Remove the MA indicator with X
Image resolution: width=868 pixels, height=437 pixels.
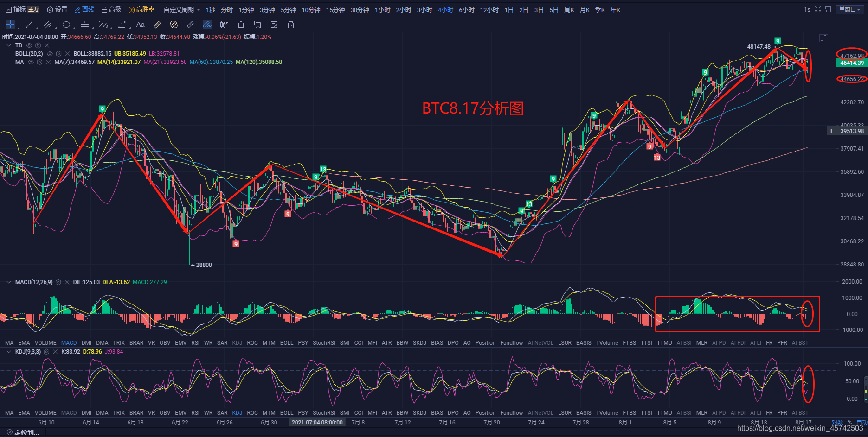click(48, 62)
